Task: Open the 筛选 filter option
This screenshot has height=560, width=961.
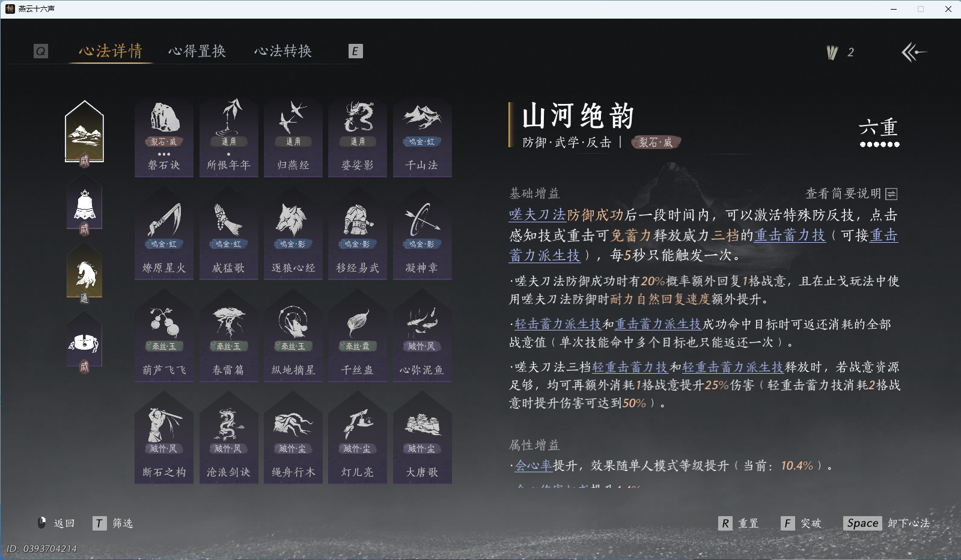Action: point(113,523)
